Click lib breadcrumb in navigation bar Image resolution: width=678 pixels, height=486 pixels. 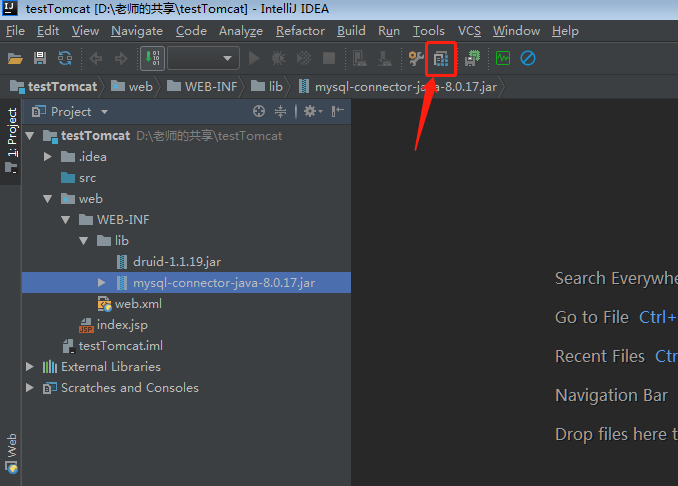267,86
